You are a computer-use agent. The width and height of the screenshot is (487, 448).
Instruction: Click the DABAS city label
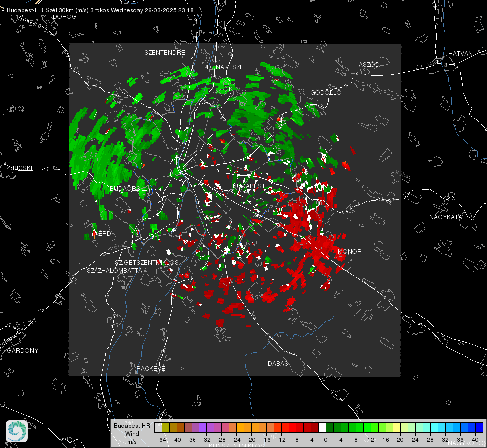(278, 363)
